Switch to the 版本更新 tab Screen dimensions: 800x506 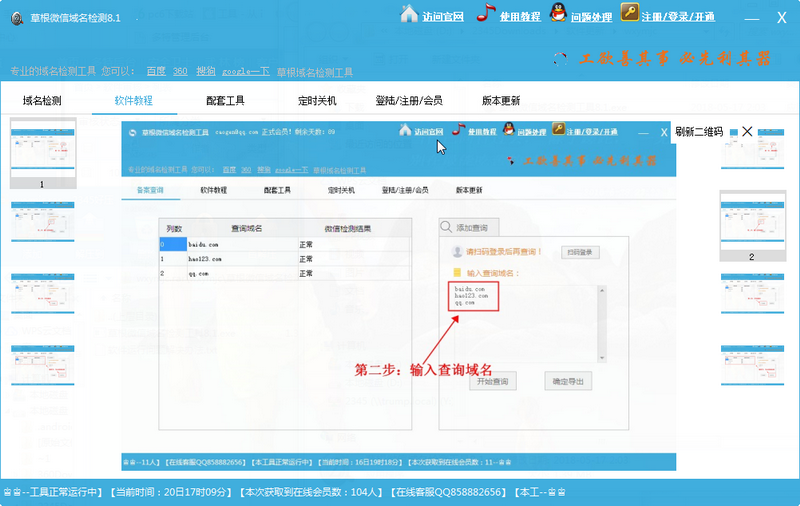coord(501,100)
